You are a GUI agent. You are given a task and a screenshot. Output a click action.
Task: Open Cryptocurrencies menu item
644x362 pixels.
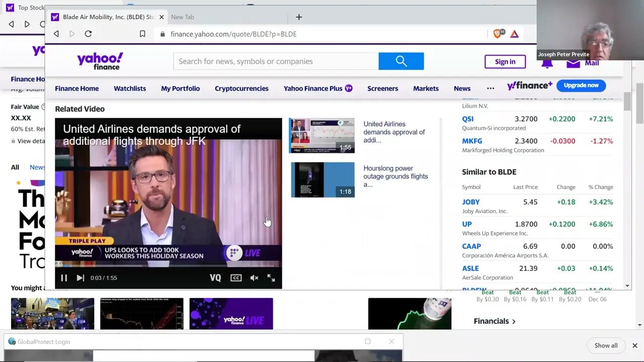click(242, 88)
